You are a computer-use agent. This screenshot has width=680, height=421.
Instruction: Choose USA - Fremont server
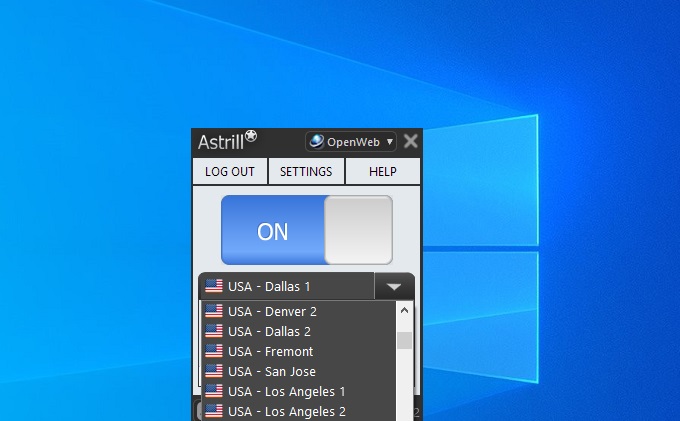pos(298,351)
